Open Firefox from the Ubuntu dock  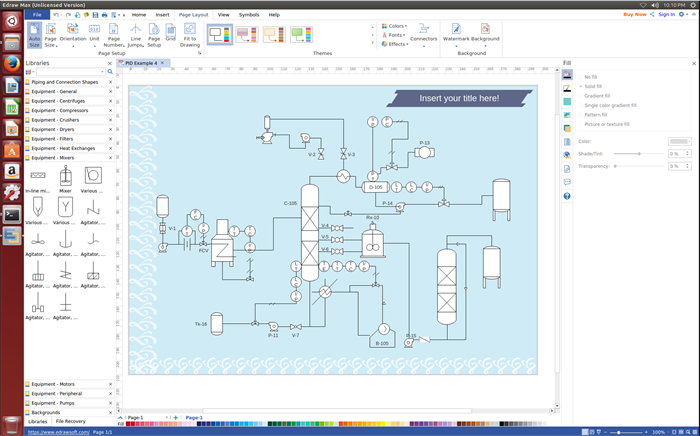[11, 65]
